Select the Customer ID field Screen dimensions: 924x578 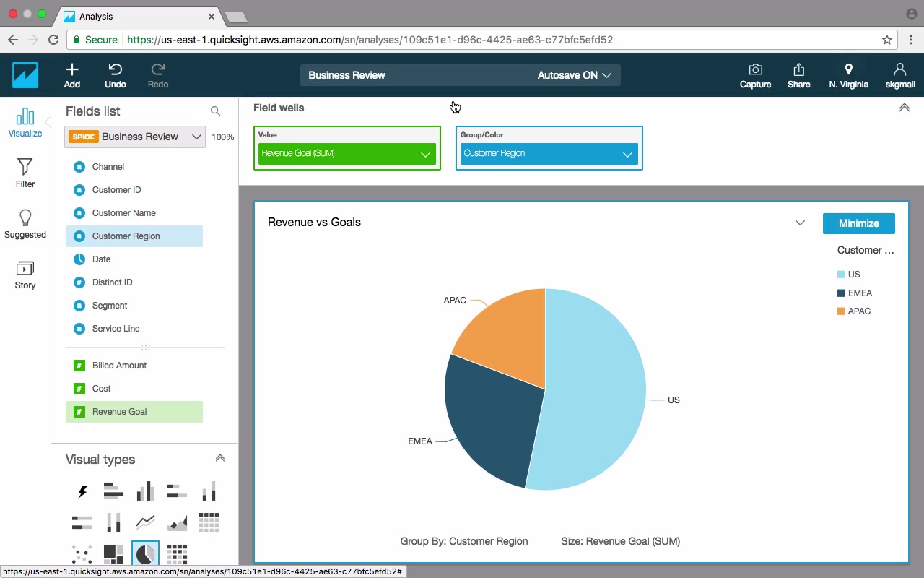(134, 190)
